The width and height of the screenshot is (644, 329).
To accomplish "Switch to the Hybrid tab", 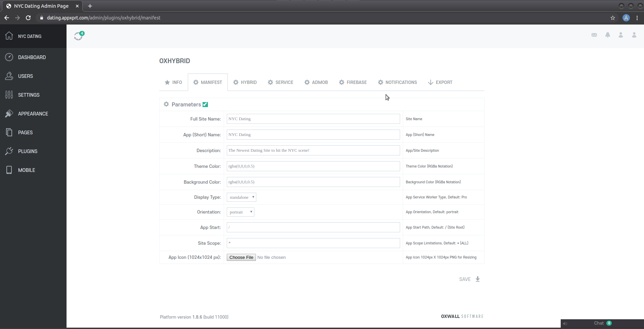I will click(245, 82).
